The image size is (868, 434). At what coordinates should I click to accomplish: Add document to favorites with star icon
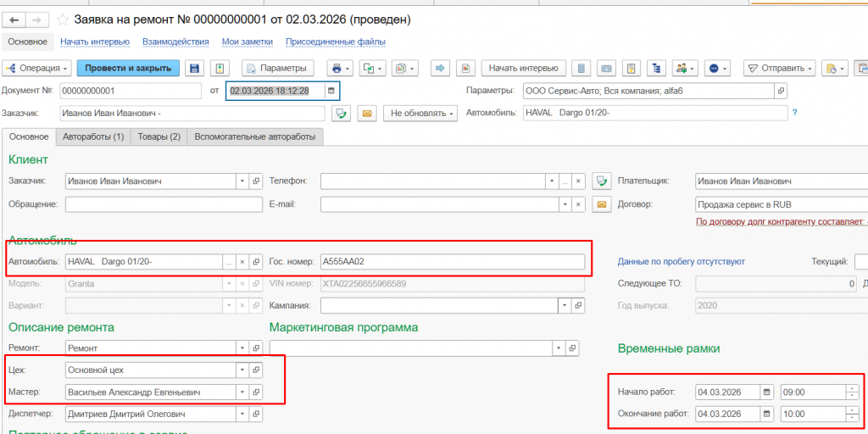pos(63,20)
